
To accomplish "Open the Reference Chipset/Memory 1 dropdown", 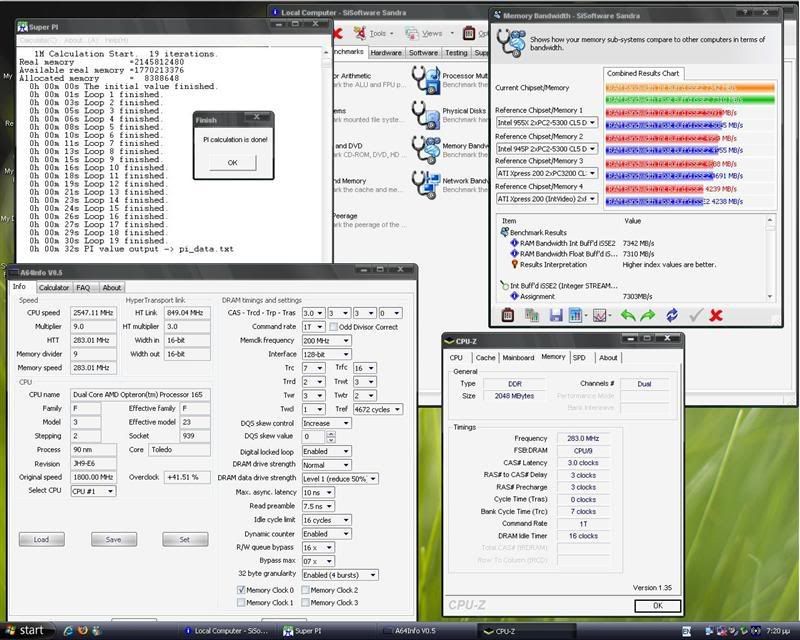I will click(x=592, y=122).
